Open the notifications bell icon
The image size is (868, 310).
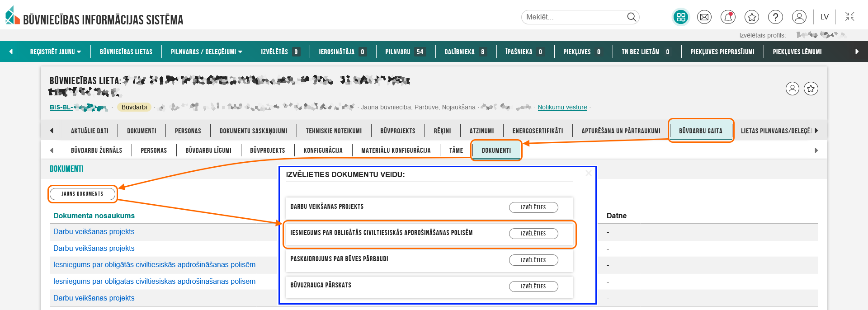(x=728, y=17)
